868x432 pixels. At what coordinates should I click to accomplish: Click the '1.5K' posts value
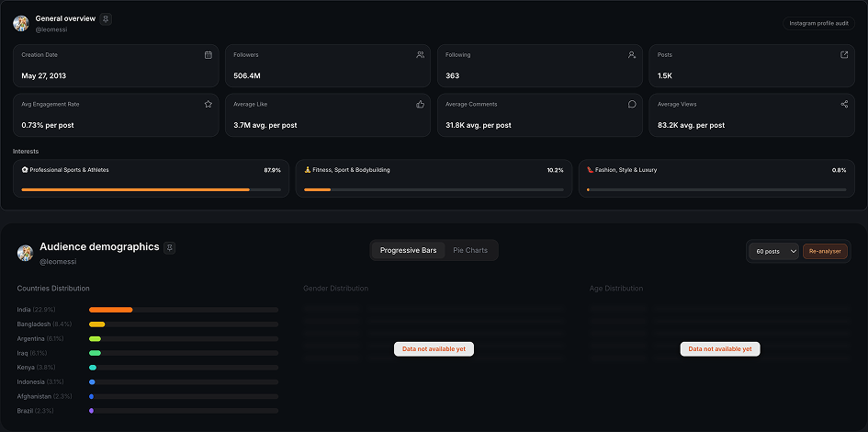665,76
